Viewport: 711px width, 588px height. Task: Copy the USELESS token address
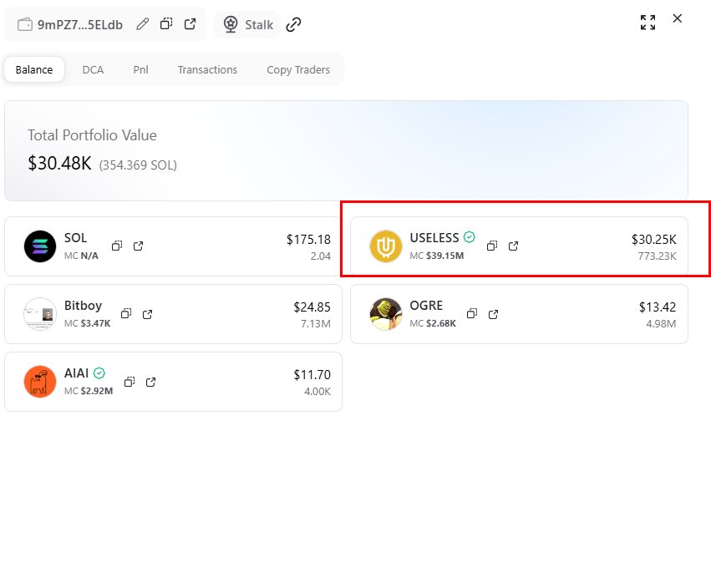point(492,246)
